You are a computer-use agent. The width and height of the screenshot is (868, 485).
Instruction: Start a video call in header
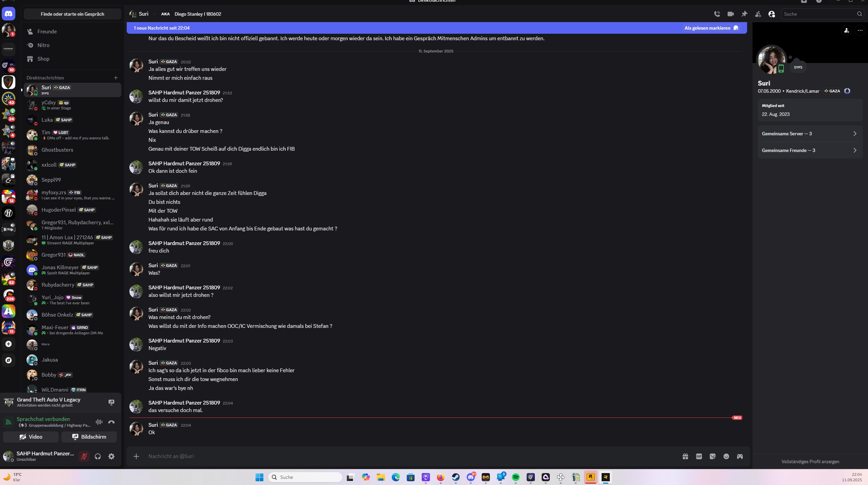click(x=731, y=14)
